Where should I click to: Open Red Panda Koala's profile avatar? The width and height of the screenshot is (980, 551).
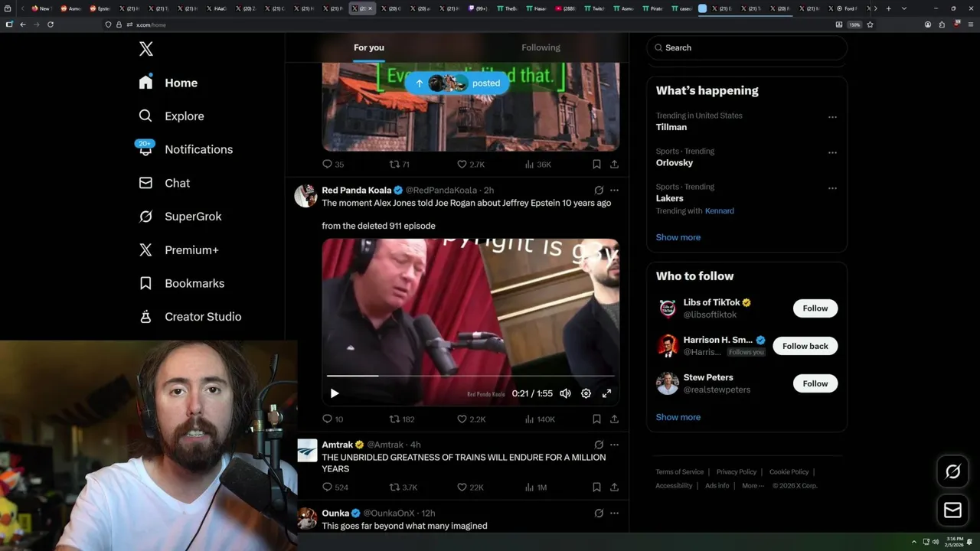tap(306, 196)
